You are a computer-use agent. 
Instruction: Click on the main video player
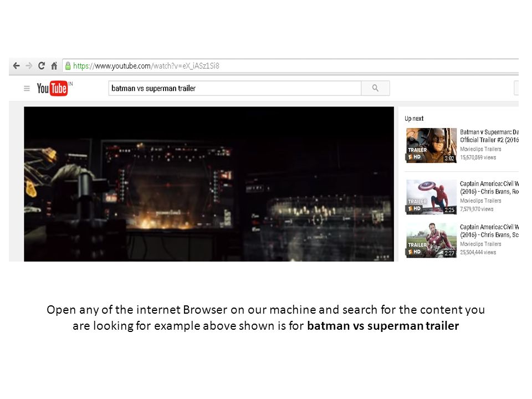pyautogui.click(x=209, y=184)
